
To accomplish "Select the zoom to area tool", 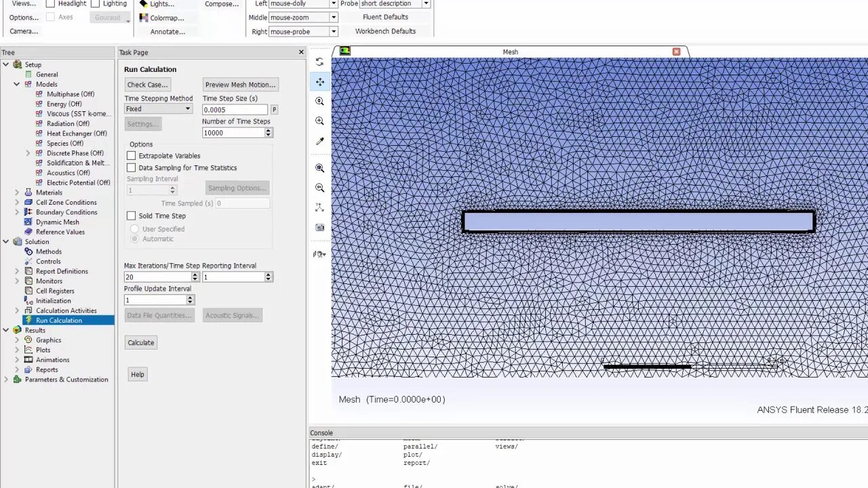I will click(319, 121).
